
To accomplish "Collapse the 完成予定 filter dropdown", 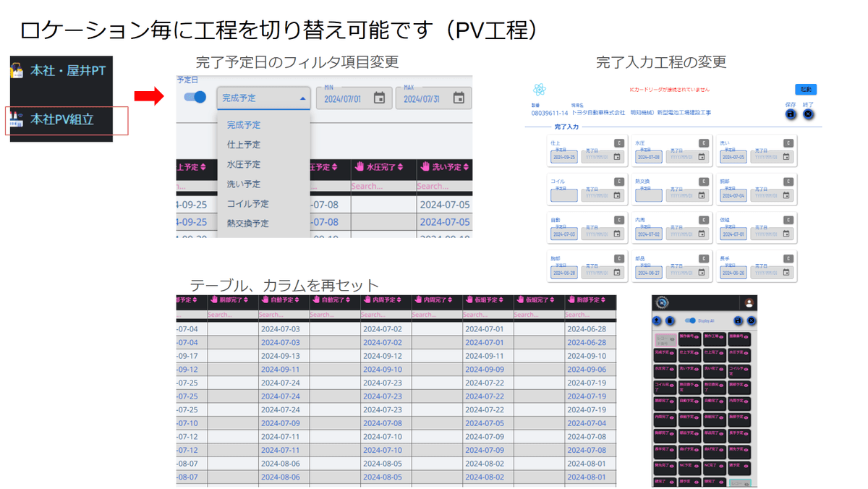I will (x=302, y=98).
